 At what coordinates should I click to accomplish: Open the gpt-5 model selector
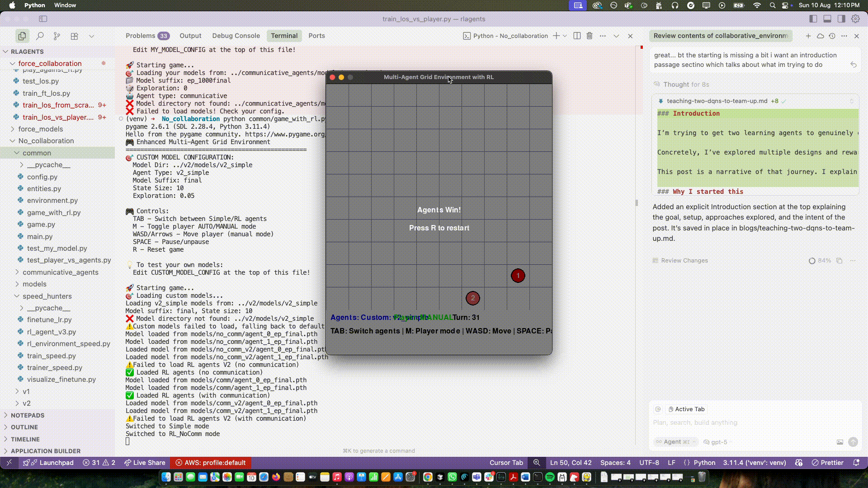tap(718, 442)
